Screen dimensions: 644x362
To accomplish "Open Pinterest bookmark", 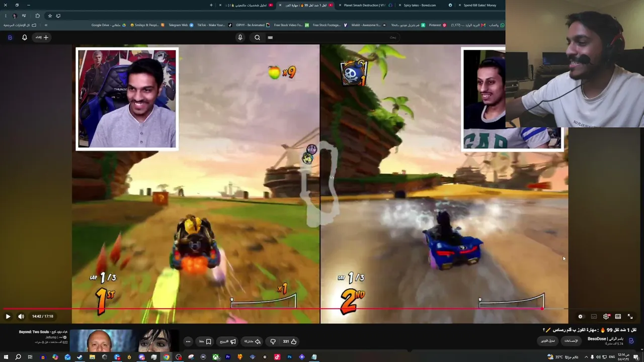I will [x=437, y=25].
